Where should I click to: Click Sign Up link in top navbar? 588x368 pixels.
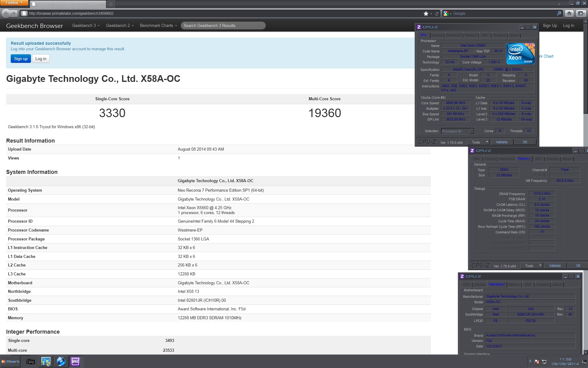[550, 25]
